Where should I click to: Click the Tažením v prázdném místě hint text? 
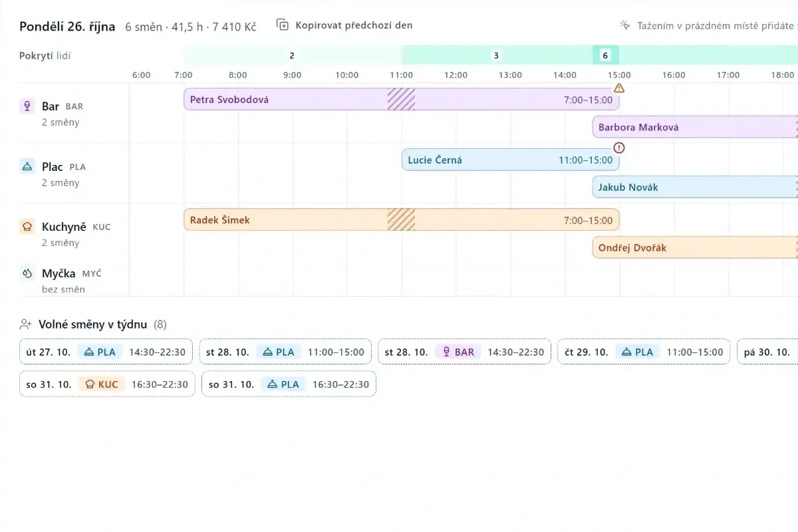tap(718, 25)
